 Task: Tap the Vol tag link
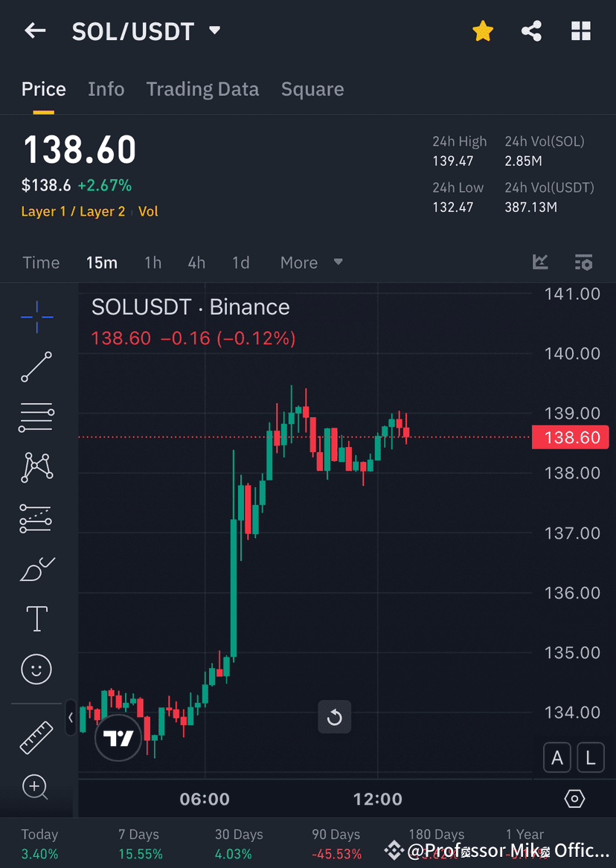point(148,211)
